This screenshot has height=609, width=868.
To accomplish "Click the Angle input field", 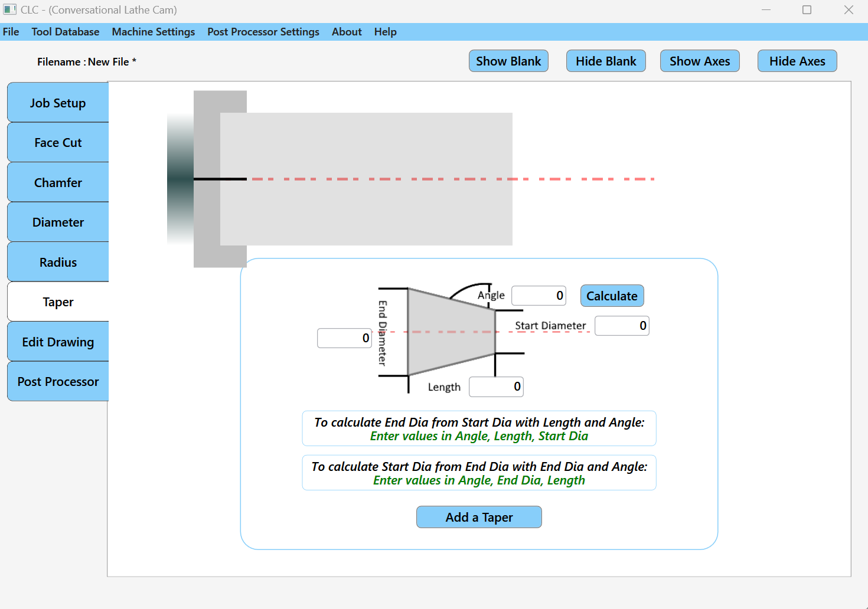I will 538,296.
